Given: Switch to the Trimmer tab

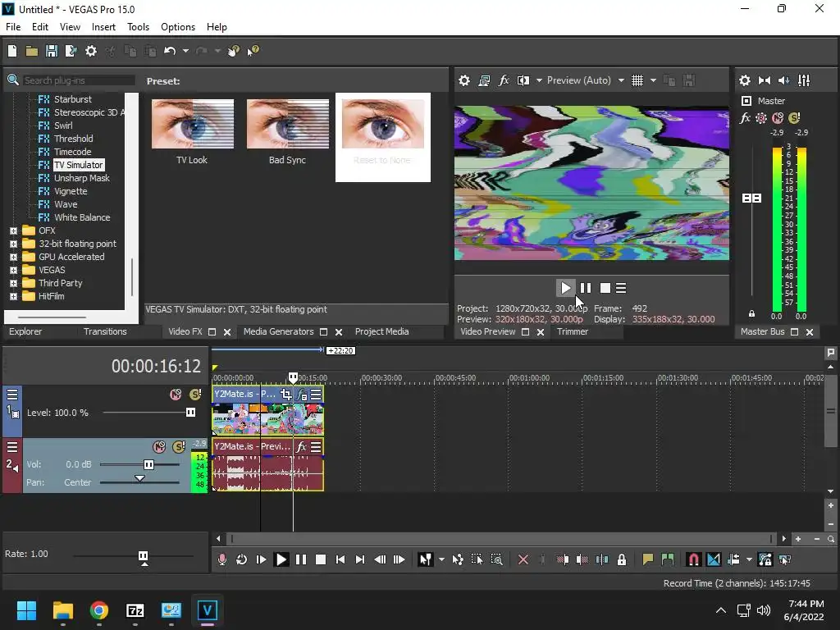Looking at the screenshot, I should coord(572,331).
